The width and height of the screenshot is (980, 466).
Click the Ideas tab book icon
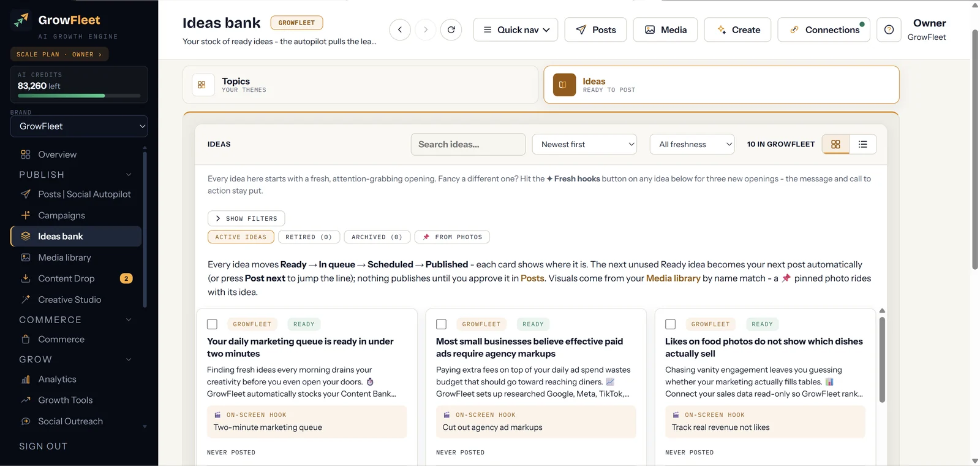[564, 85]
